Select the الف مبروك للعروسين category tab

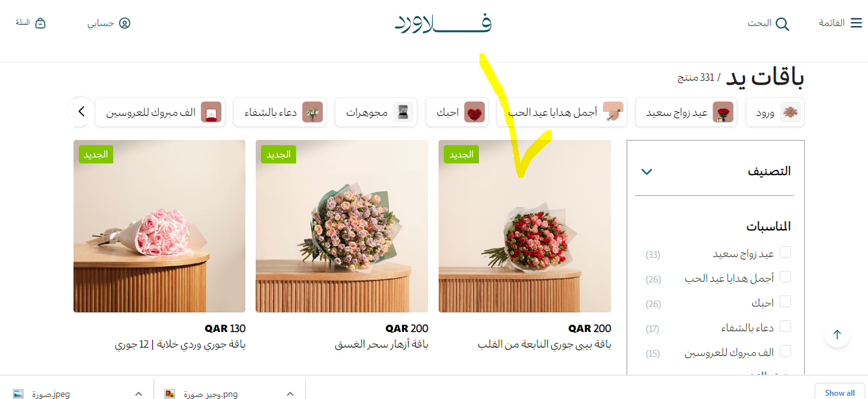coord(161,113)
